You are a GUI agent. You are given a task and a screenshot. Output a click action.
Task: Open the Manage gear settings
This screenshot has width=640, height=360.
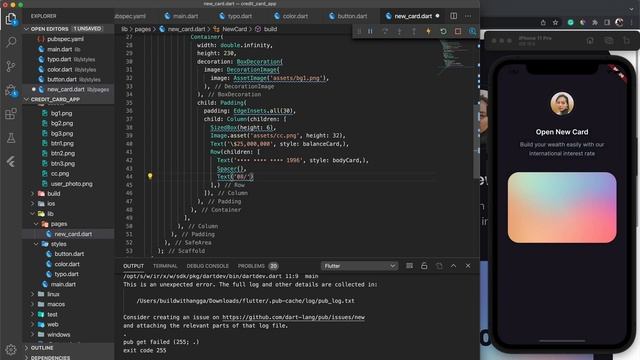tap(11, 349)
